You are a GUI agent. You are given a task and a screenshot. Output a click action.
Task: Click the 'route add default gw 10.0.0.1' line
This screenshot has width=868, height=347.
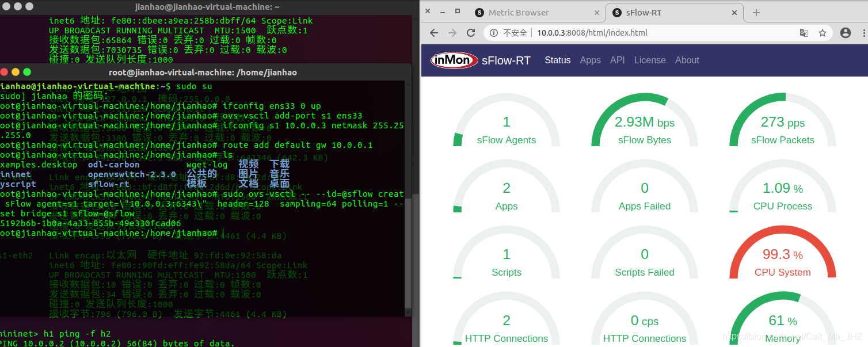click(x=298, y=145)
